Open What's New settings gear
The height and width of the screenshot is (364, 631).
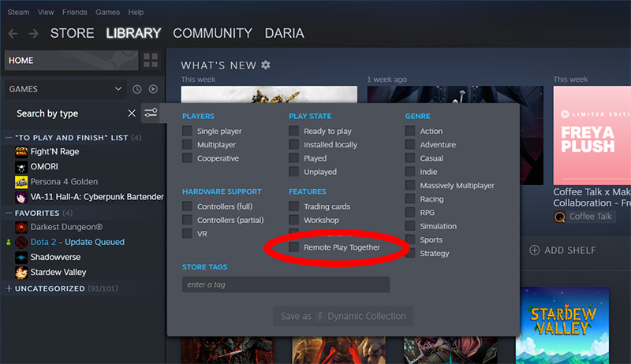click(266, 65)
